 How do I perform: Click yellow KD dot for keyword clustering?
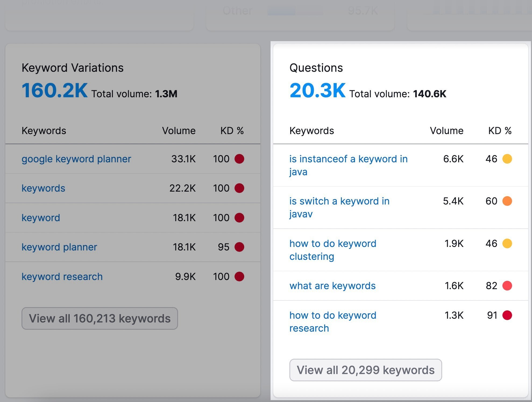coord(507,243)
